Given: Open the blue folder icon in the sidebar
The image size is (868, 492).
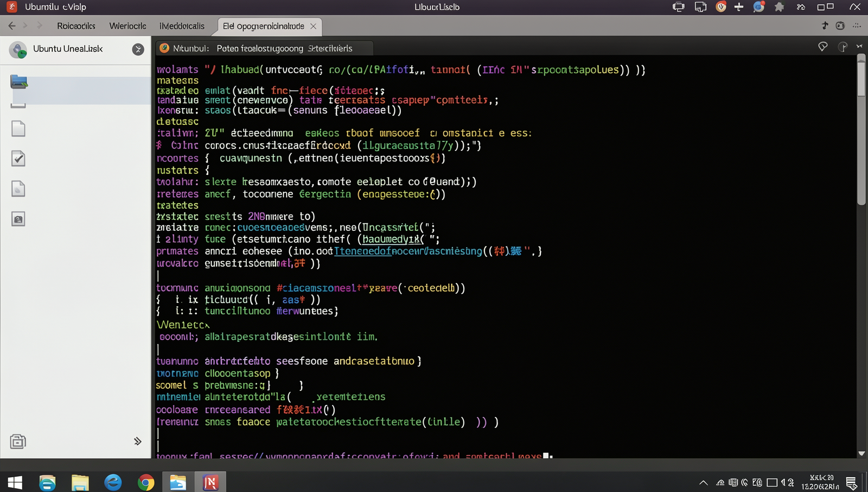Looking at the screenshot, I should click(19, 82).
